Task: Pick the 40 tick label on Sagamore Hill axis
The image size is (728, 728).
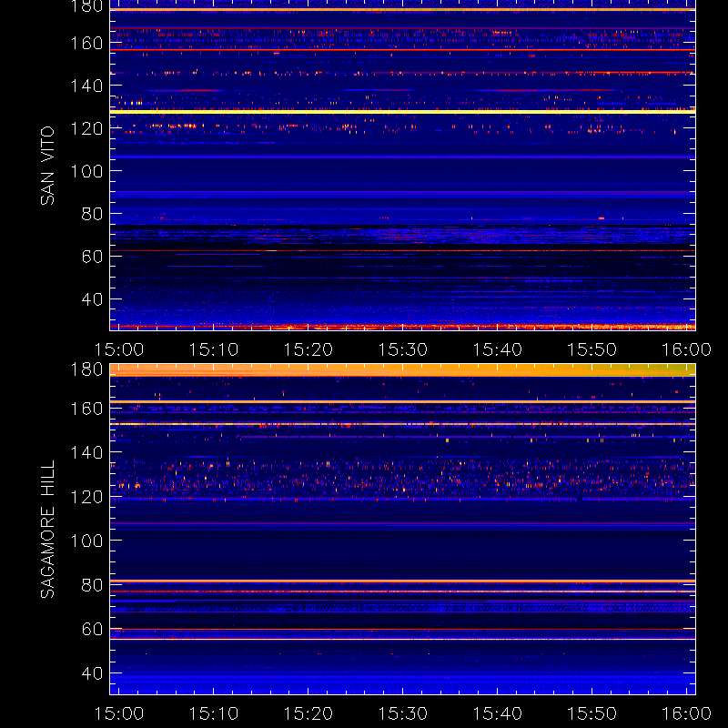Action: pyautogui.click(x=92, y=673)
